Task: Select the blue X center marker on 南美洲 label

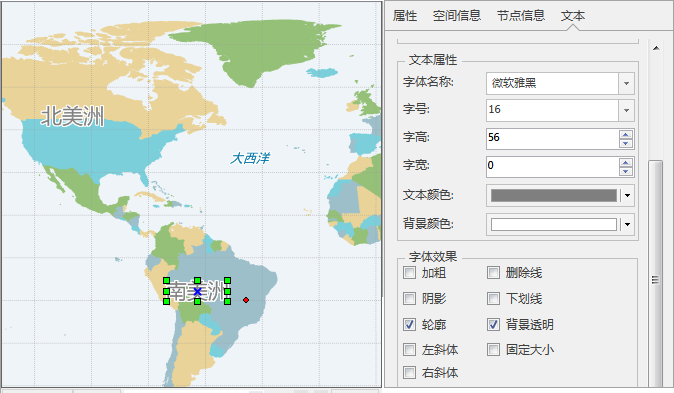Action: [197, 292]
